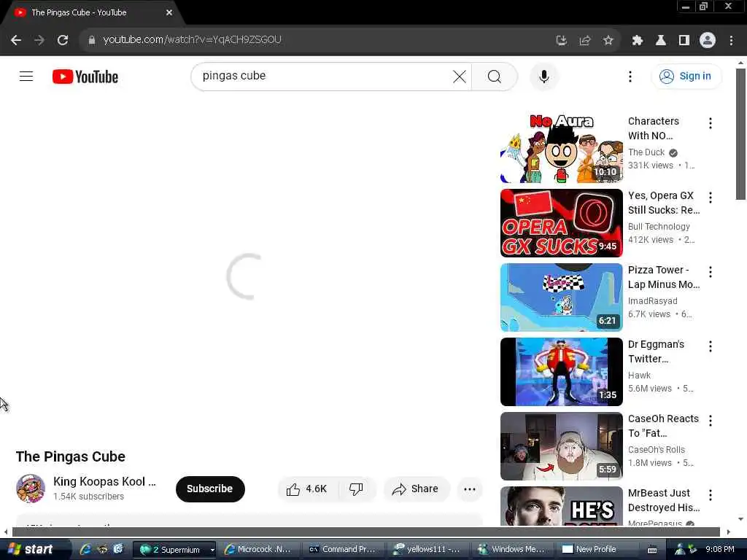Open options for CaseOh Reacts video
The width and height of the screenshot is (747, 560).
point(710,421)
